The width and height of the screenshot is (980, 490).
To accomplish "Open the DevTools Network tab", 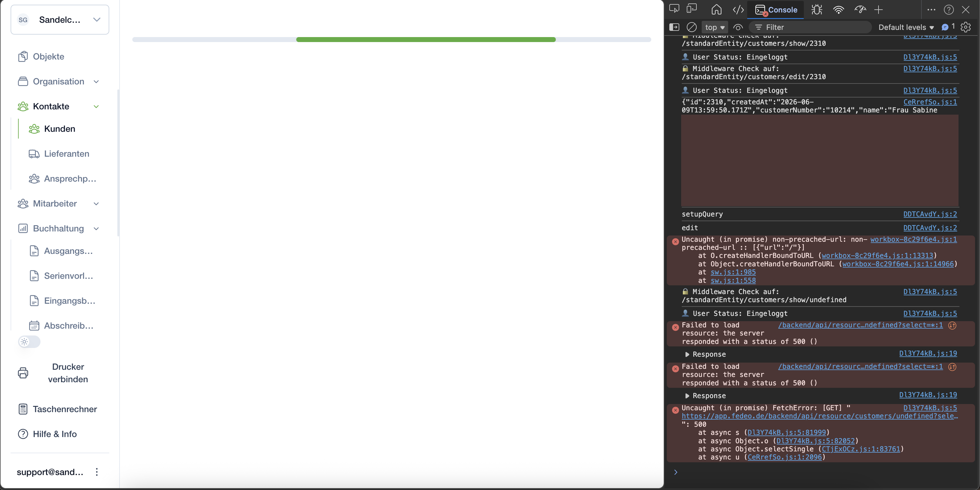I will tap(838, 10).
